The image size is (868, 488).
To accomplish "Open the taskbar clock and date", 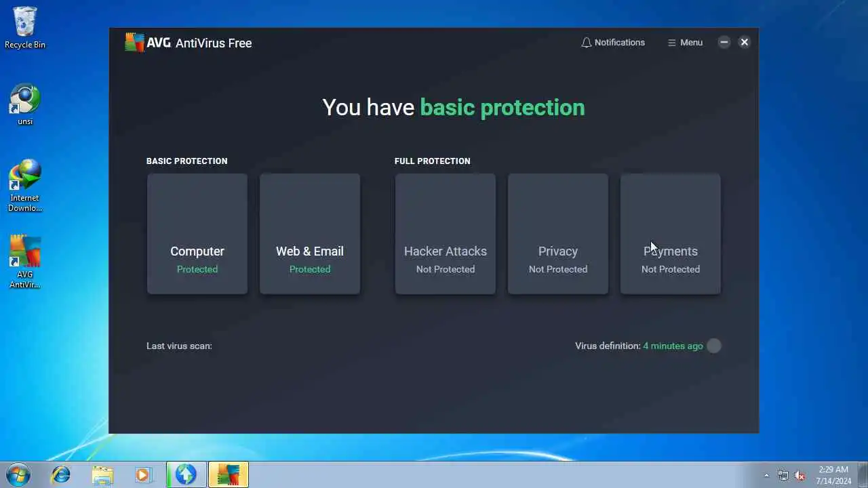I will tap(833, 475).
